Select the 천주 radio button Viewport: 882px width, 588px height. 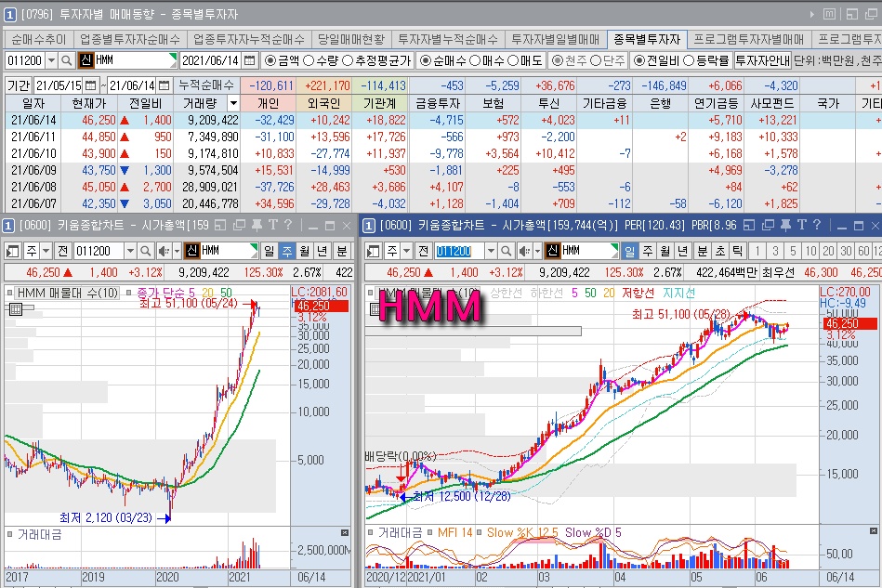pos(558,60)
